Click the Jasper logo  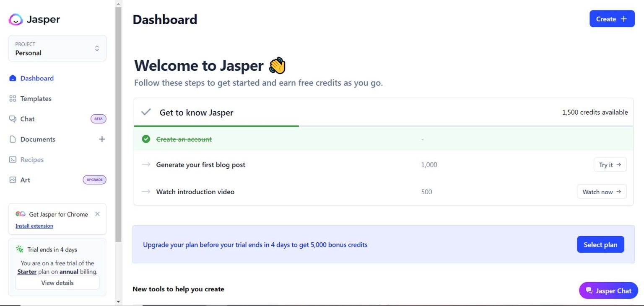[16, 19]
